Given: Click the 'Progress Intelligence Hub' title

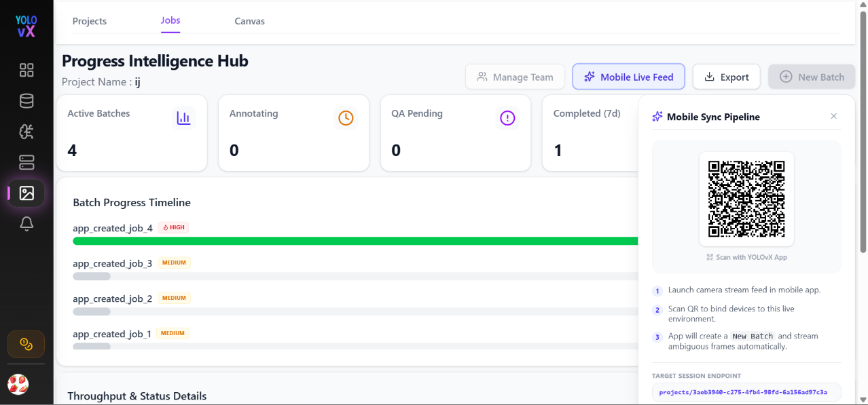Looking at the screenshot, I should pos(155,60).
